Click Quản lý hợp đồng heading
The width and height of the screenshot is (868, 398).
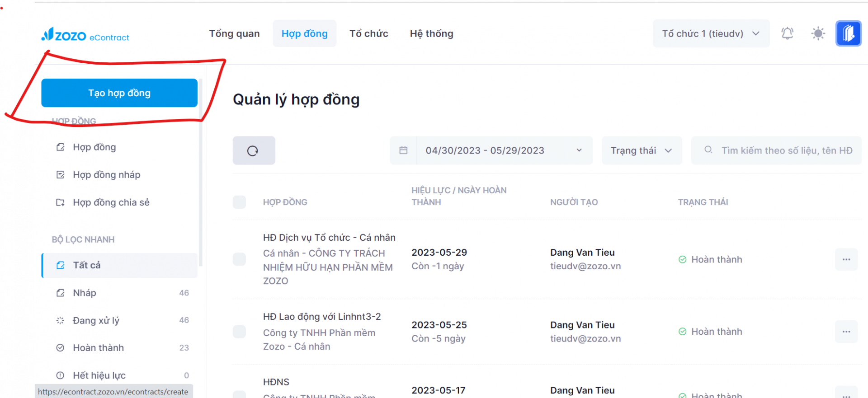pyautogui.click(x=296, y=99)
